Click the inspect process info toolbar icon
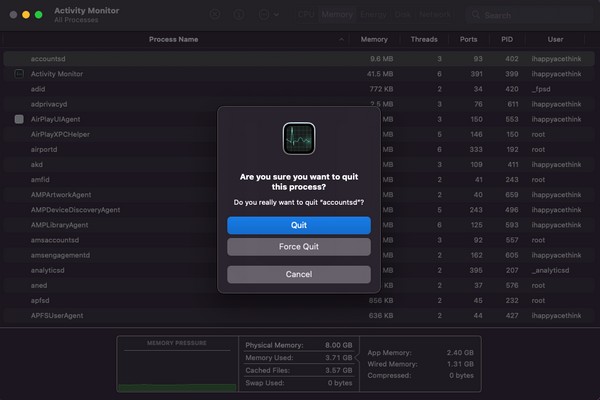This screenshot has height=400, width=600. pyautogui.click(x=239, y=15)
